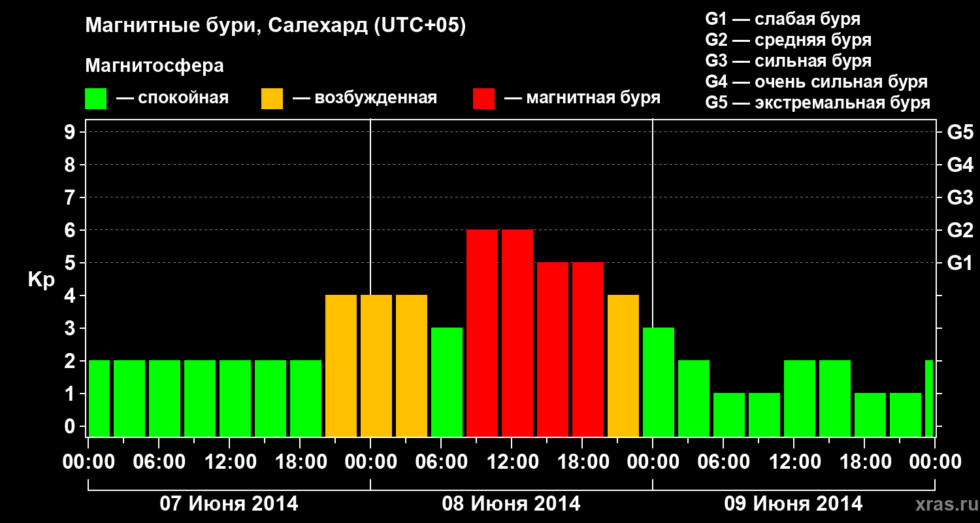Select the 09 Июня 2014 date label

coord(793,504)
